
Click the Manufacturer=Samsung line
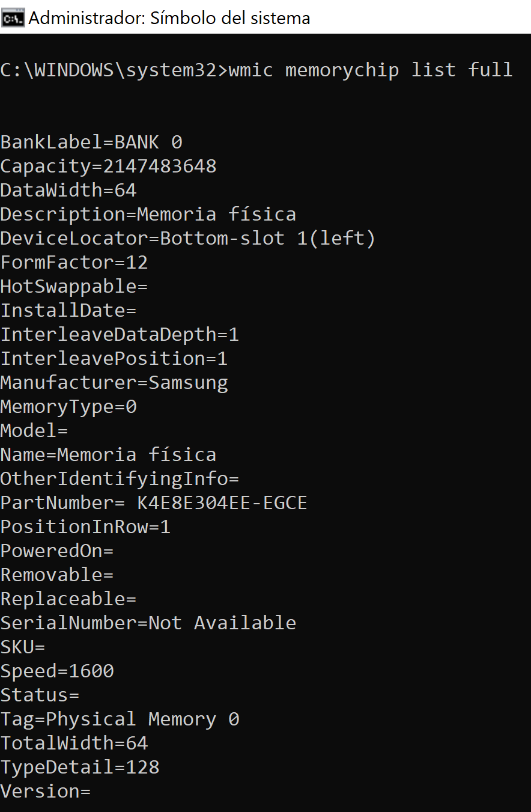[114, 383]
